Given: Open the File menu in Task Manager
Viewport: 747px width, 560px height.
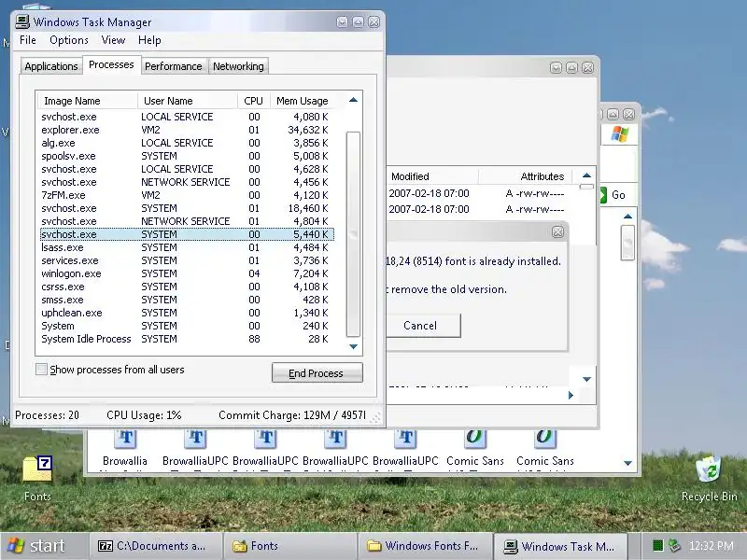Looking at the screenshot, I should click(28, 40).
